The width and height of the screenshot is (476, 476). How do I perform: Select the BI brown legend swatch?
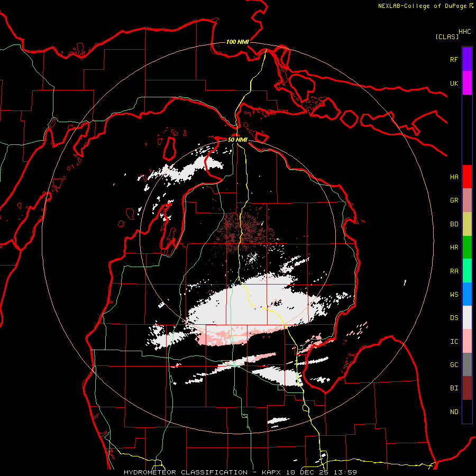tap(467, 388)
